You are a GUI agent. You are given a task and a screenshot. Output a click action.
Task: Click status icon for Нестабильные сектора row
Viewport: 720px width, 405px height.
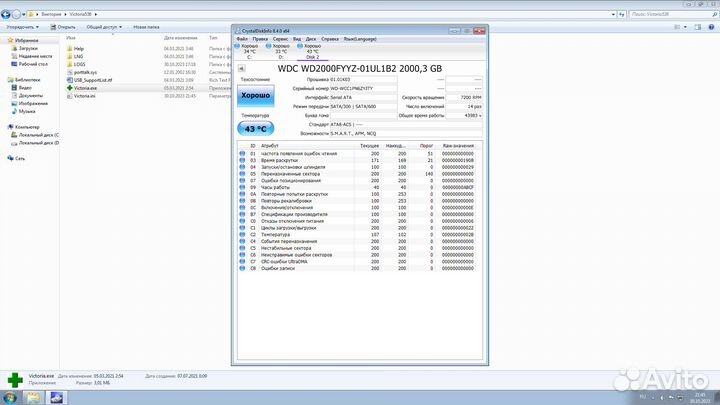[242, 248]
